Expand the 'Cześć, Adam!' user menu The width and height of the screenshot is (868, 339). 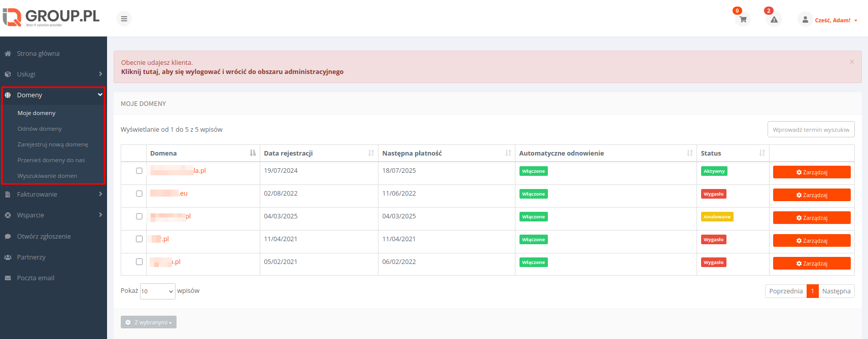pos(836,20)
